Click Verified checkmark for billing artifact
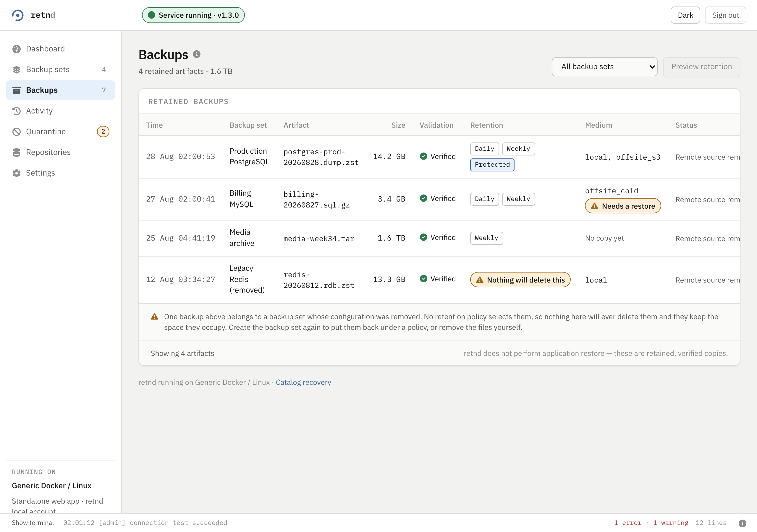The width and height of the screenshot is (757, 532). [x=423, y=198]
